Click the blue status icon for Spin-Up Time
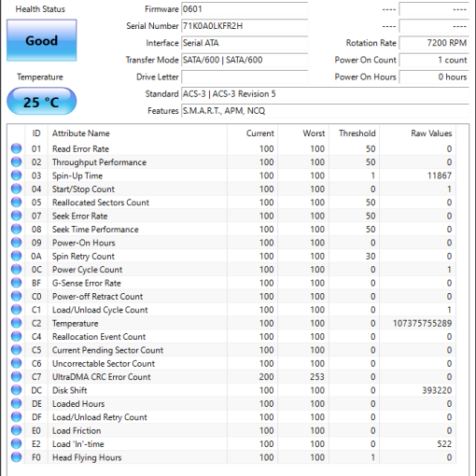This screenshot has width=476, height=476. click(x=16, y=175)
